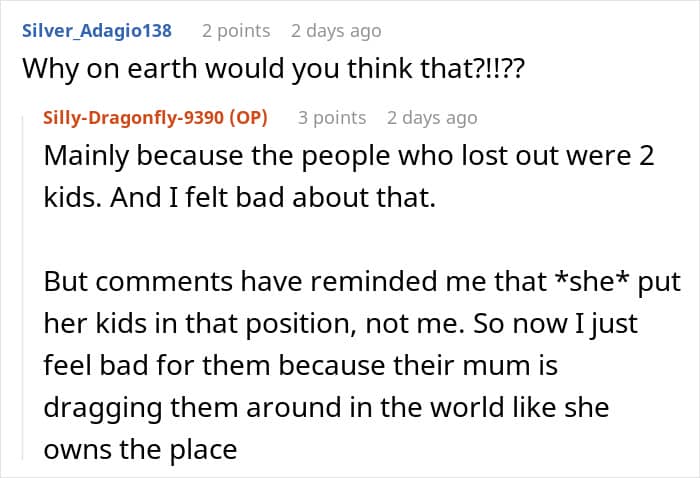This screenshot has width=700, height=478.
Task: Open the OP reply's "2 days ago" timestamp
Action: [432, 117]
